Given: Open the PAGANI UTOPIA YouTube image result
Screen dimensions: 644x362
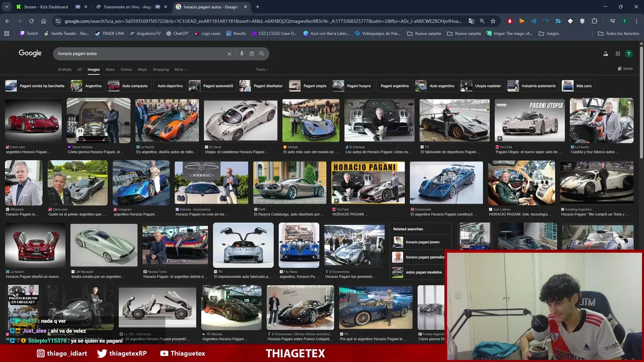Looking at the screenshot, I should [x=529, y=120].
